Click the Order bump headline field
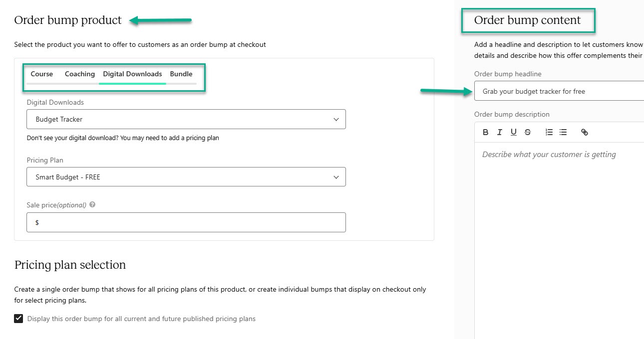 (x=559, y=91)
